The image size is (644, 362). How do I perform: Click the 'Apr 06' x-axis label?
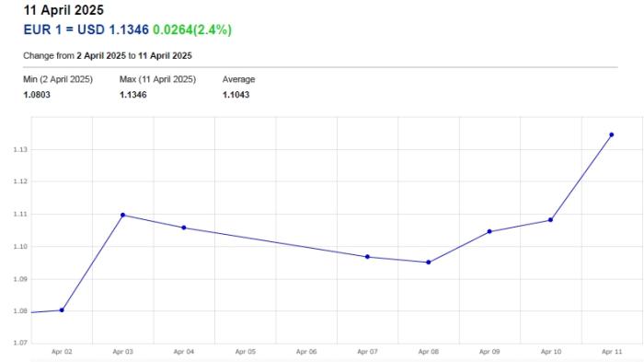306,352
